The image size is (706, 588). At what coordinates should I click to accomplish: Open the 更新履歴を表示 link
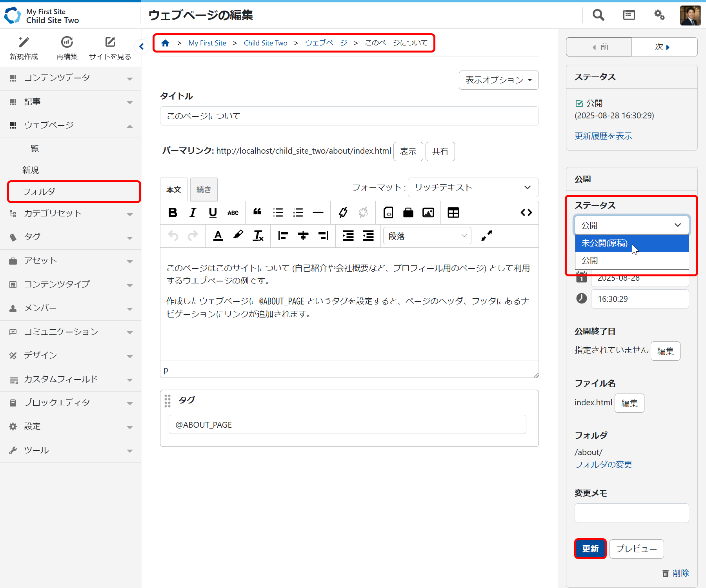[x=603, y=136]
